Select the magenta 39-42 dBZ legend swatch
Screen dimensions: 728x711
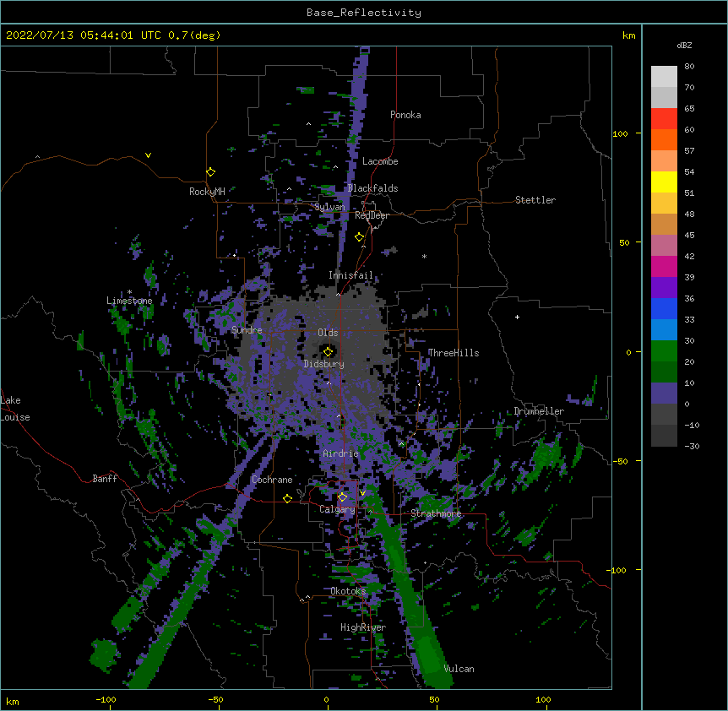click(x=664, y=266)
